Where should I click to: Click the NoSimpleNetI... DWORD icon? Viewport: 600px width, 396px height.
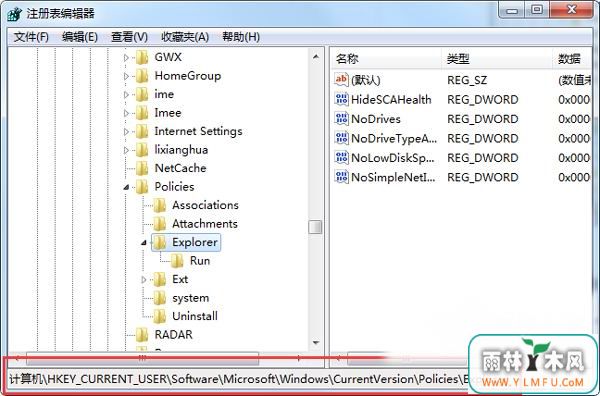click(x=341, y=177)
